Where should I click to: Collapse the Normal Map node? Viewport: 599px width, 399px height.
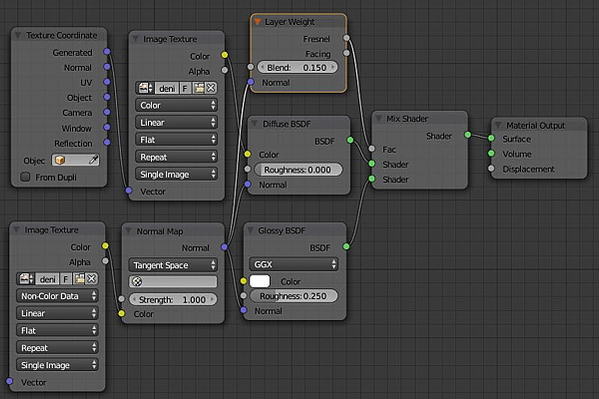[x=129, y=231]
